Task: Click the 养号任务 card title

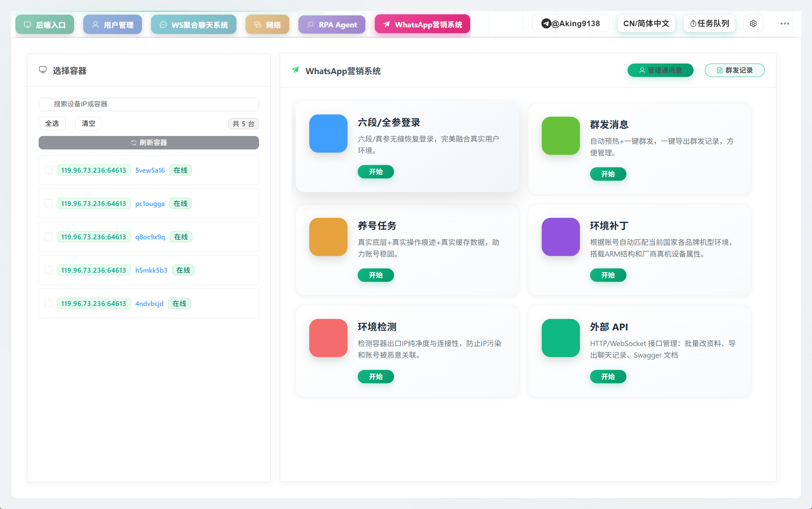Action: (377, 226)
